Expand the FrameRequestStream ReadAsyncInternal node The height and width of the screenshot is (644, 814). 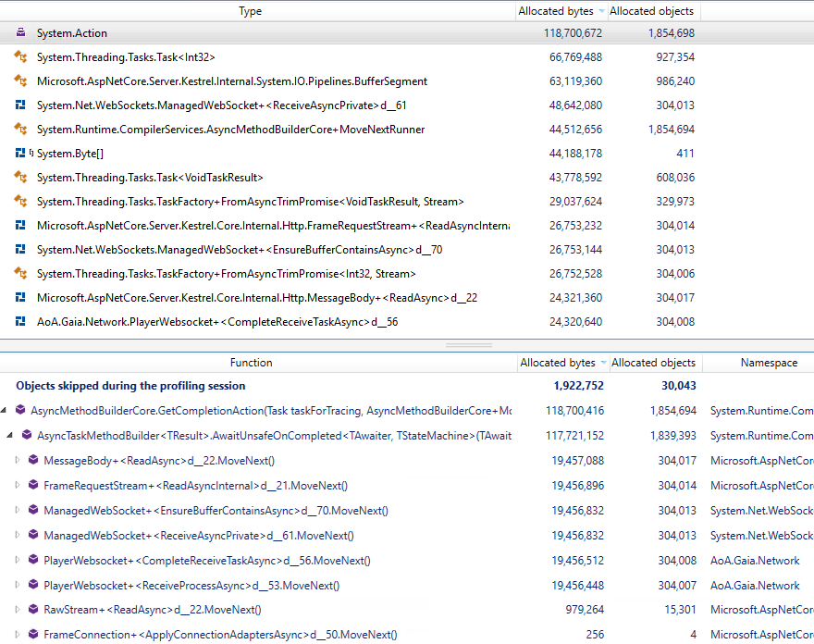[18, 486]
